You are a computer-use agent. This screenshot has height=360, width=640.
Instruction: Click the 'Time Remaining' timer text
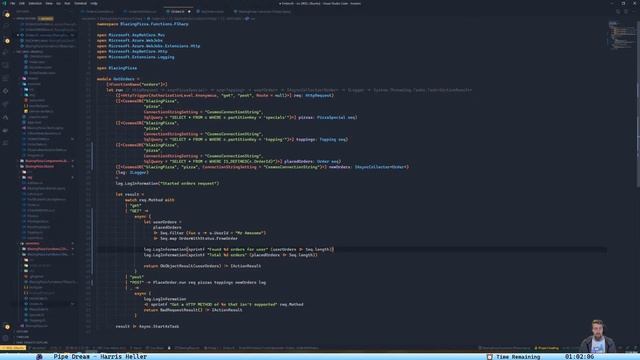click(x=518, y=357)
